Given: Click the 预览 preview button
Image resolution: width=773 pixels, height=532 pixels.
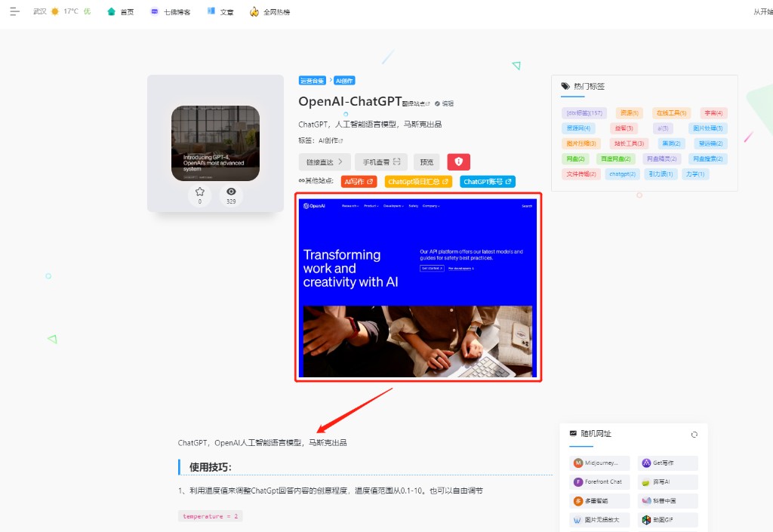Looking at the screenshot, I should [x=427, y=161].
